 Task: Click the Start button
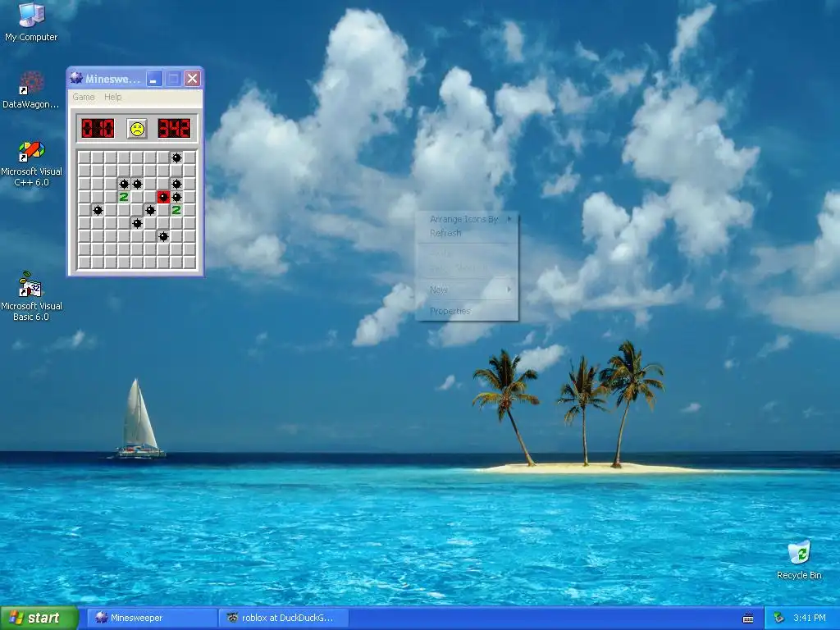pyautogui.click(x=39, y=618)
